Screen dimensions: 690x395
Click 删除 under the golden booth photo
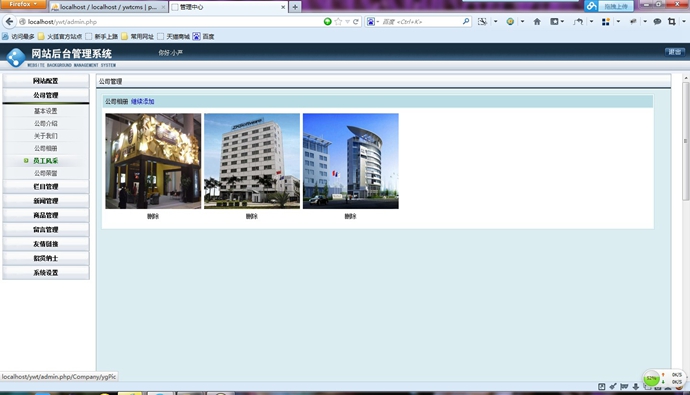click(153, 216)
